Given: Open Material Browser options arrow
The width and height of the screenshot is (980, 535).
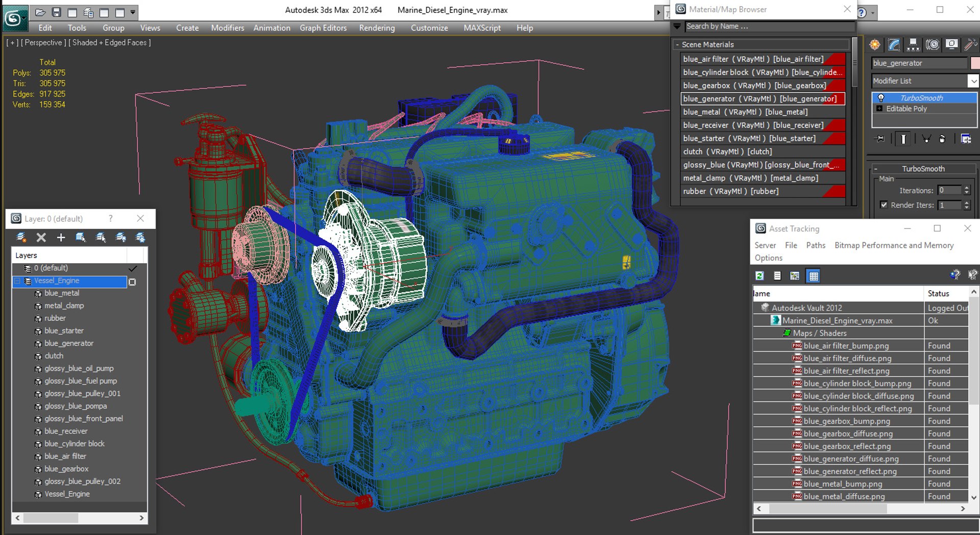Looking at the screenshot, I should point(677,27).
